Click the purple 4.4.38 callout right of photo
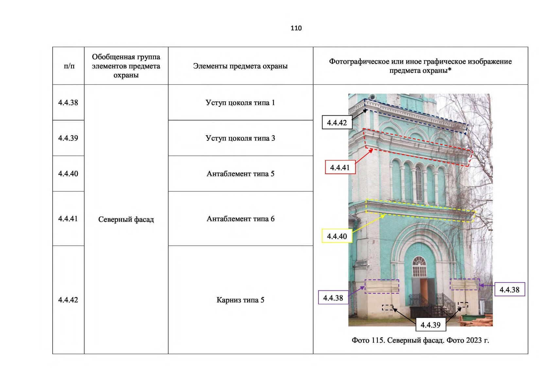This screenshot has height=392, width=555. point(509,289)
